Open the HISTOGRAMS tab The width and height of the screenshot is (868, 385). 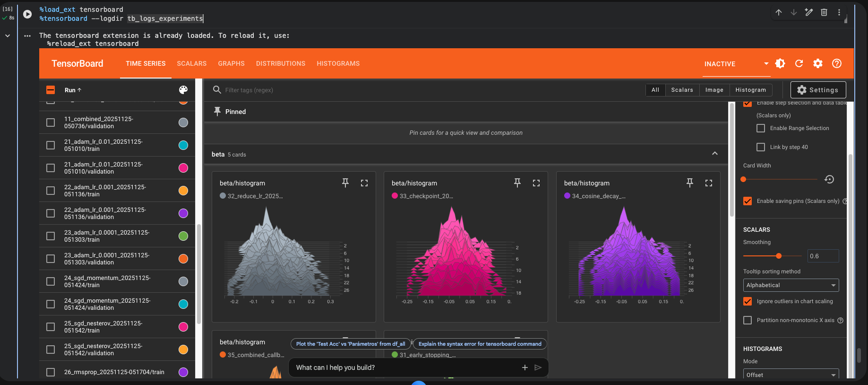click(338, 63)
